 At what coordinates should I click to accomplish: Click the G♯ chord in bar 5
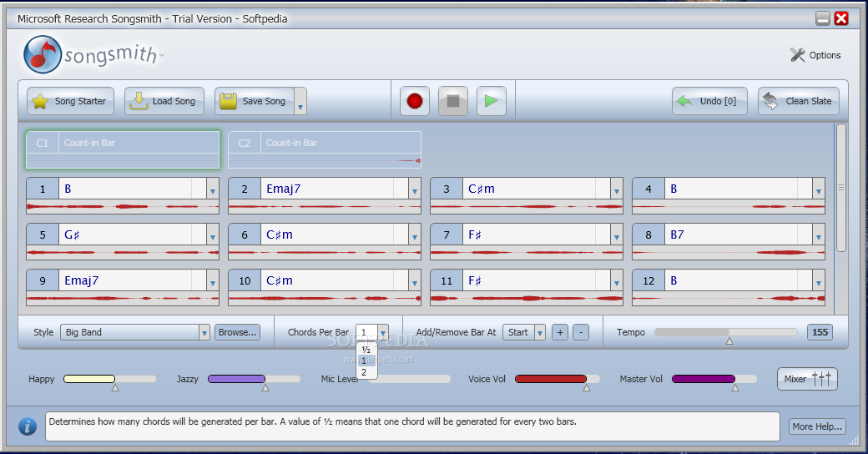(x=72, y=235)
